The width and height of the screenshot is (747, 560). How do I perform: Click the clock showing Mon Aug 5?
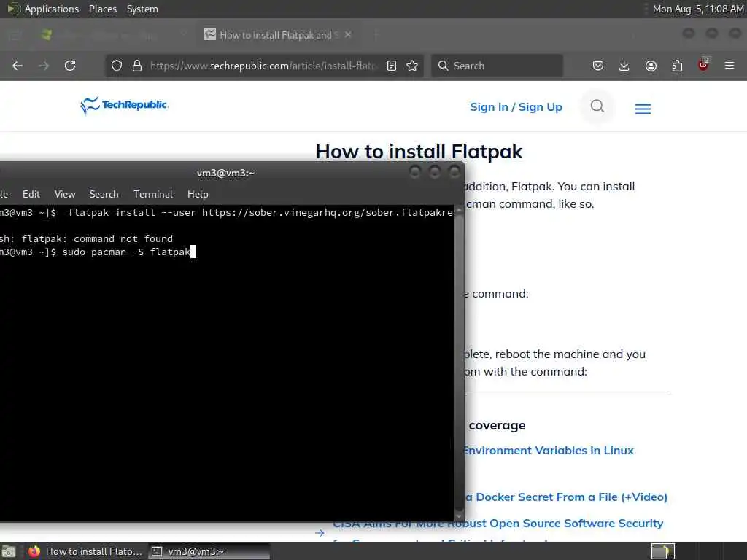point(698,9)
